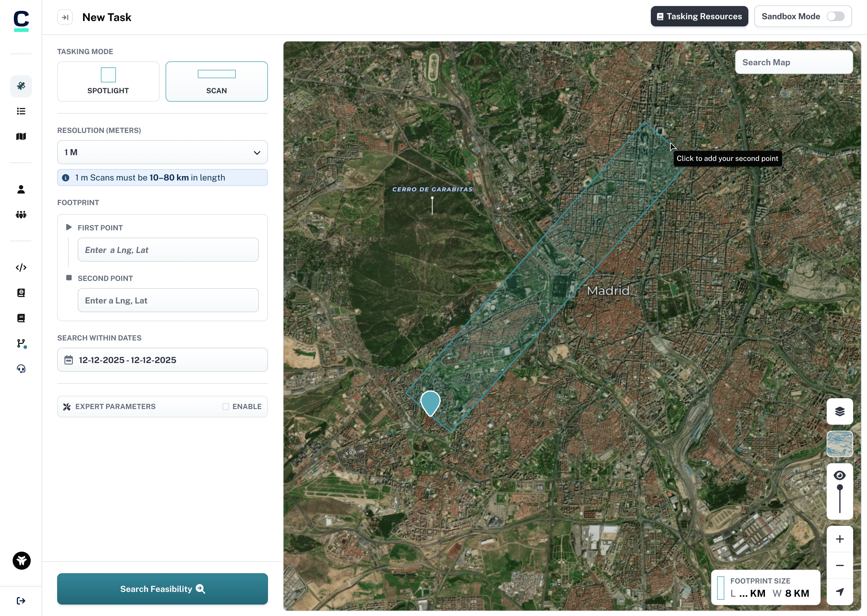Toggle Sandbox Mode switch

(835, 16)
